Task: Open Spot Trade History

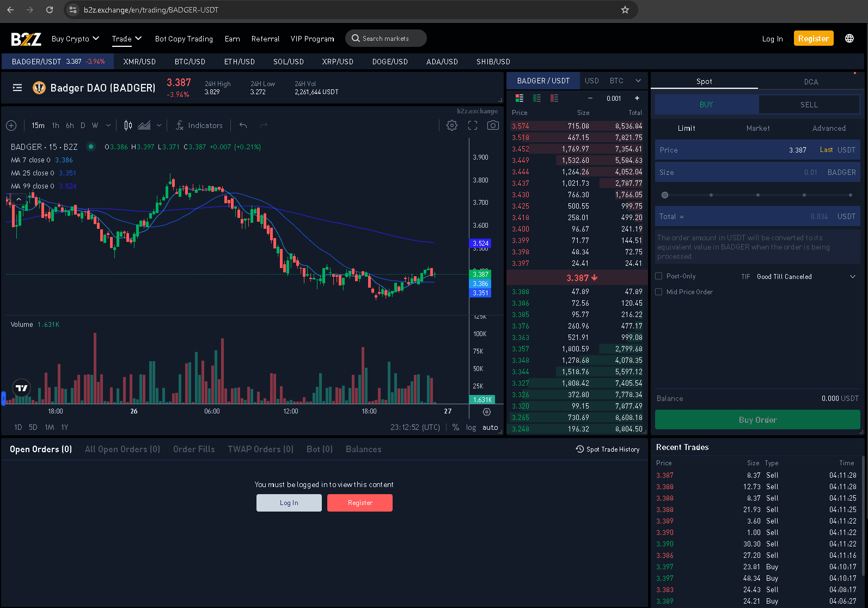Action: (x=608, y=449)
